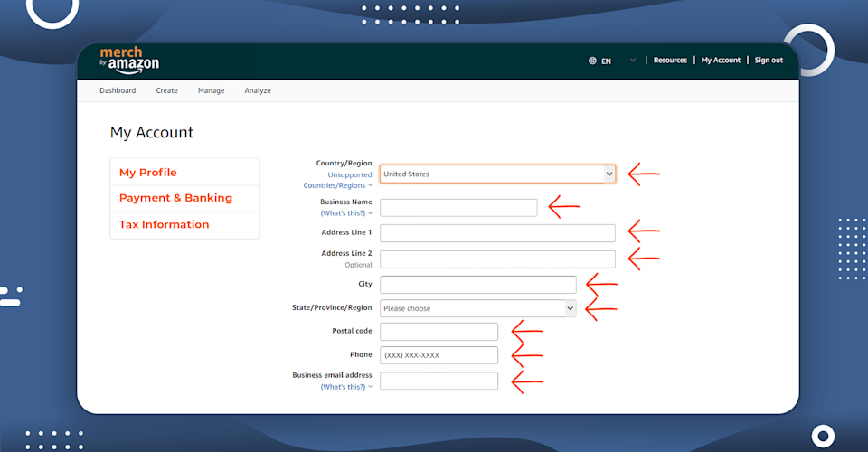
Task: Go to the Dashboard tab
Action: 118,90
